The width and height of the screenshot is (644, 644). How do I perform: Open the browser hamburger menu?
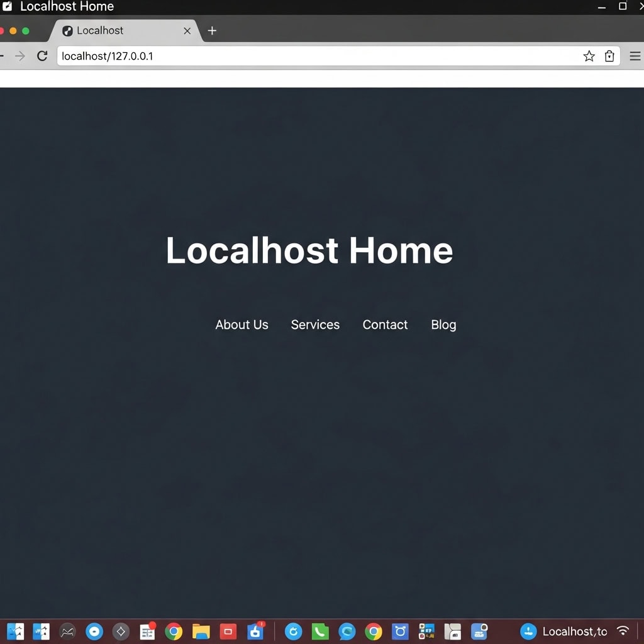click(x=635, y=57)
